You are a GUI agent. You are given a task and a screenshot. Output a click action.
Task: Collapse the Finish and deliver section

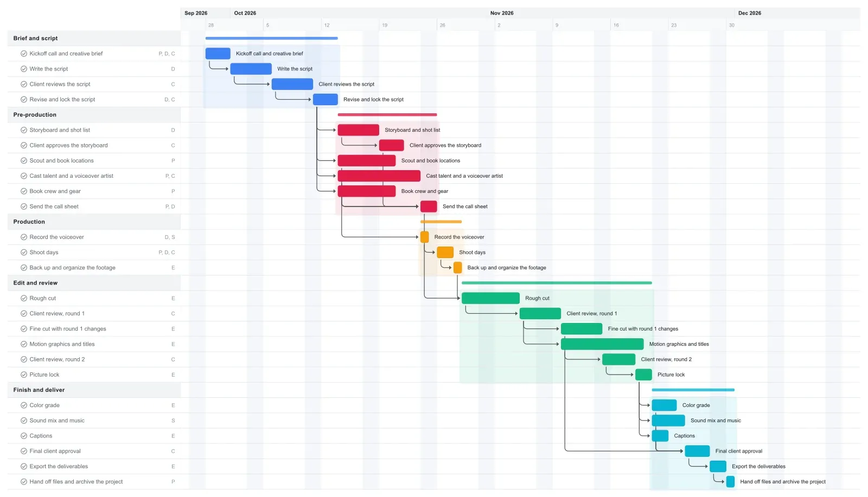[94, 390]
